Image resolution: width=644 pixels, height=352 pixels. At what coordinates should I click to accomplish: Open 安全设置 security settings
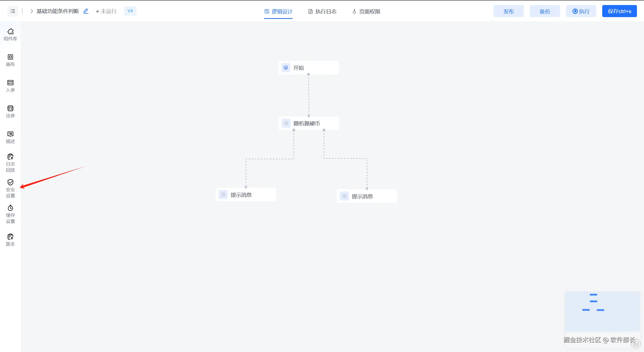pos(10,189)
